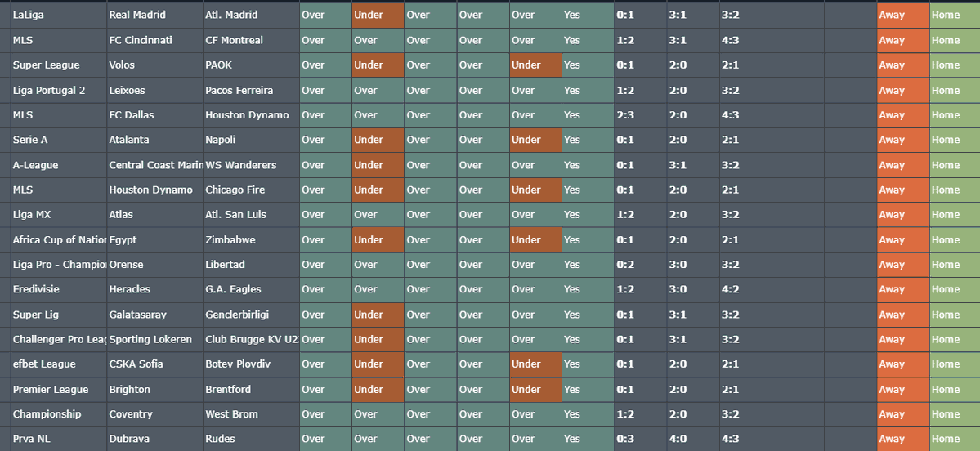Select the Serie A league cell
This screenshot has width=980, height=451.
coord(59,140)
